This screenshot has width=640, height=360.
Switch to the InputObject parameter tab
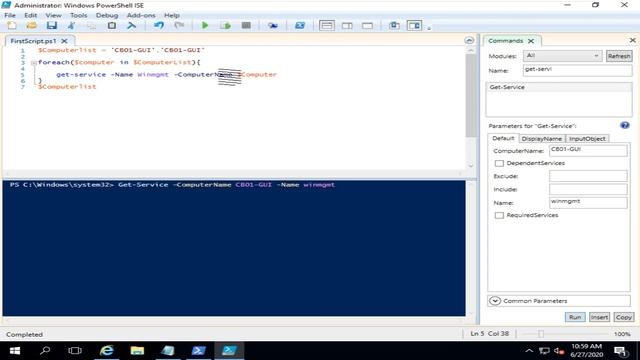coord(587,139)
